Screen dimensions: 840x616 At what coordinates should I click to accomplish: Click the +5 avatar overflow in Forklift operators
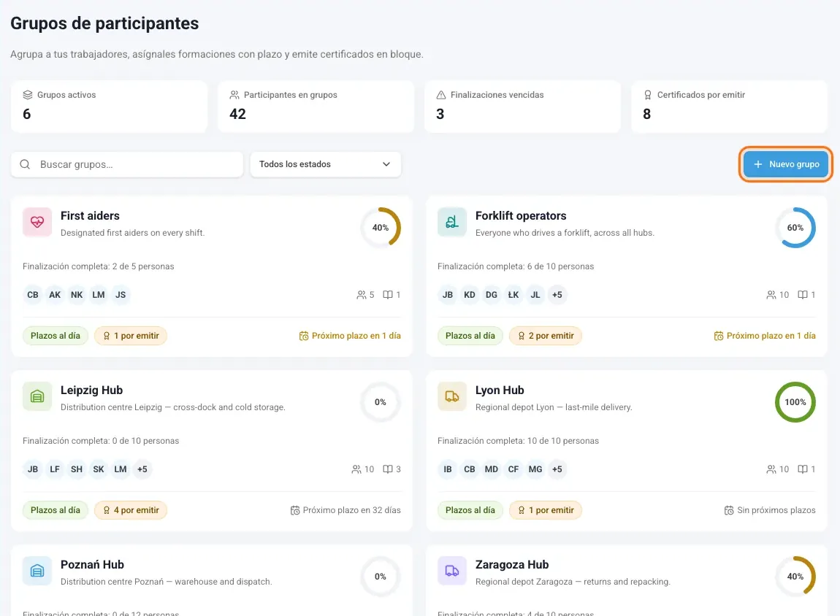click(x=557, y=295)
